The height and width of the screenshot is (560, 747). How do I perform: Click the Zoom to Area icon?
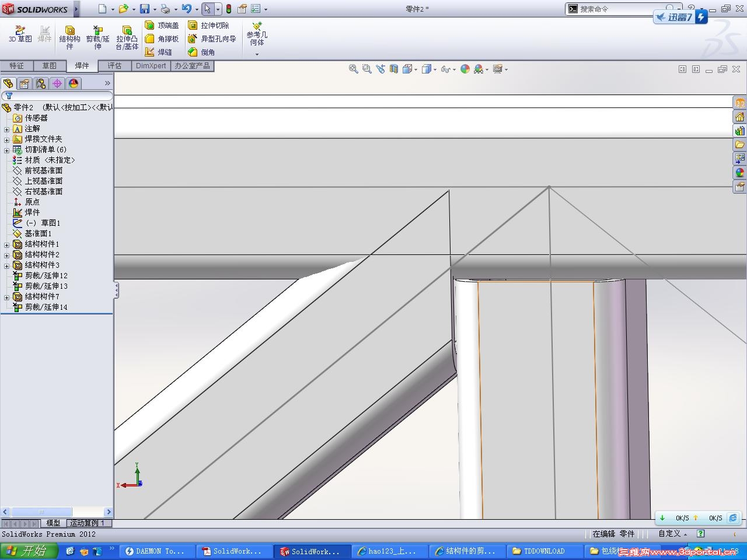coord(366,69)
